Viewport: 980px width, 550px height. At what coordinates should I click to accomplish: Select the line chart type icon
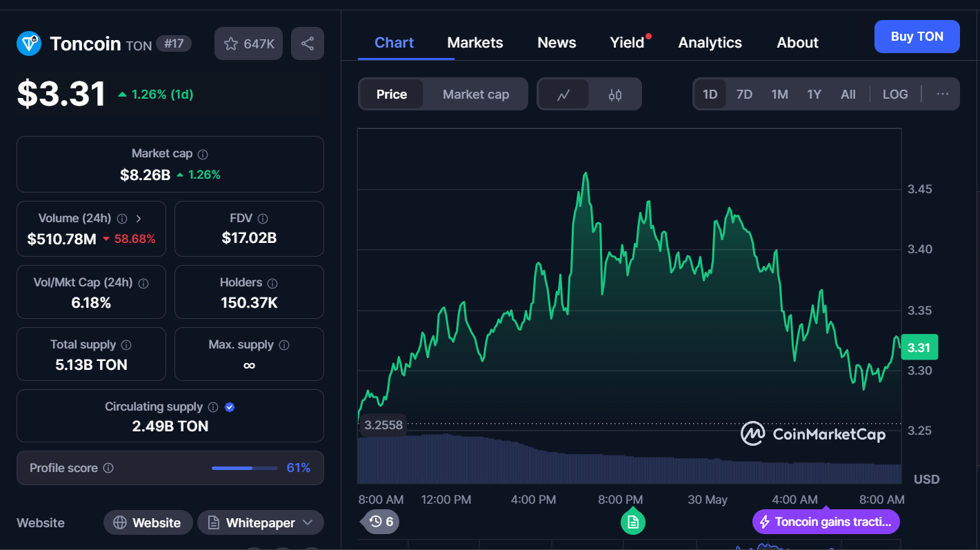pos(563,95)
